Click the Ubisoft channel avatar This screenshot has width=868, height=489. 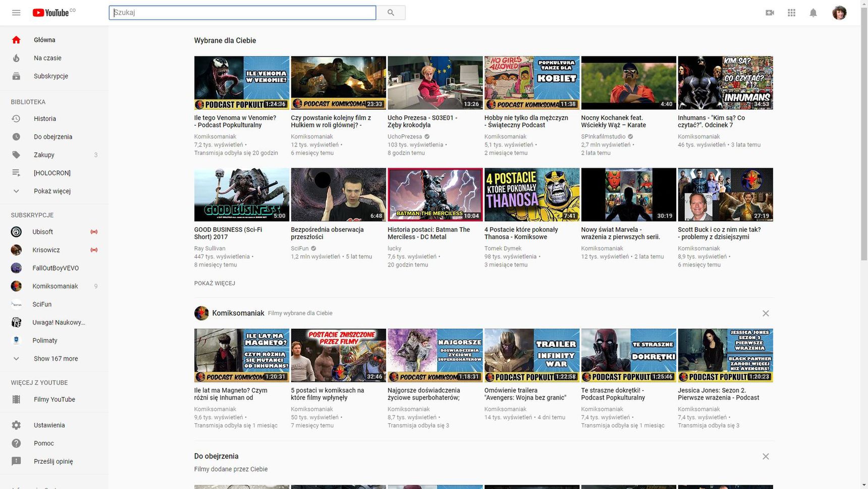(16, 232)
